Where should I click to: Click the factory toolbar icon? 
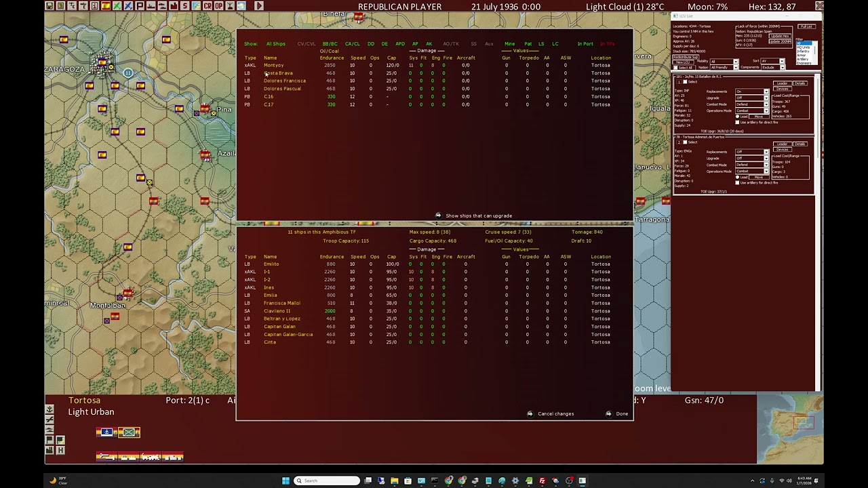(174, 5)
